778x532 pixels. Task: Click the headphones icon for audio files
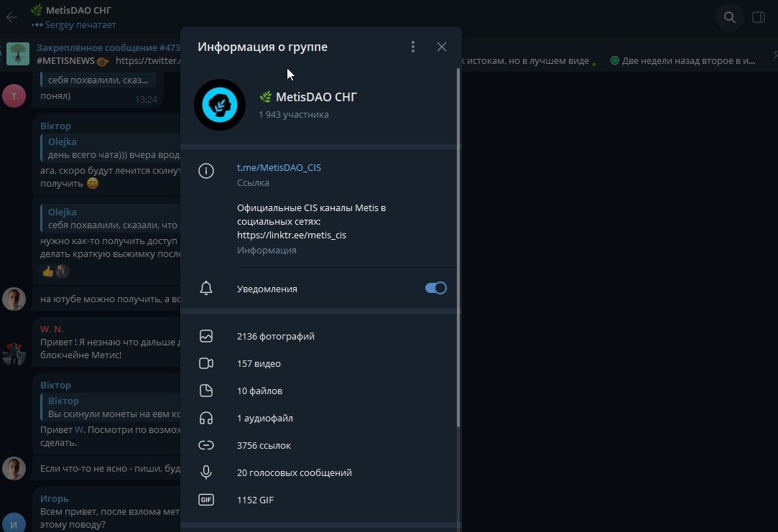[206, 418]
